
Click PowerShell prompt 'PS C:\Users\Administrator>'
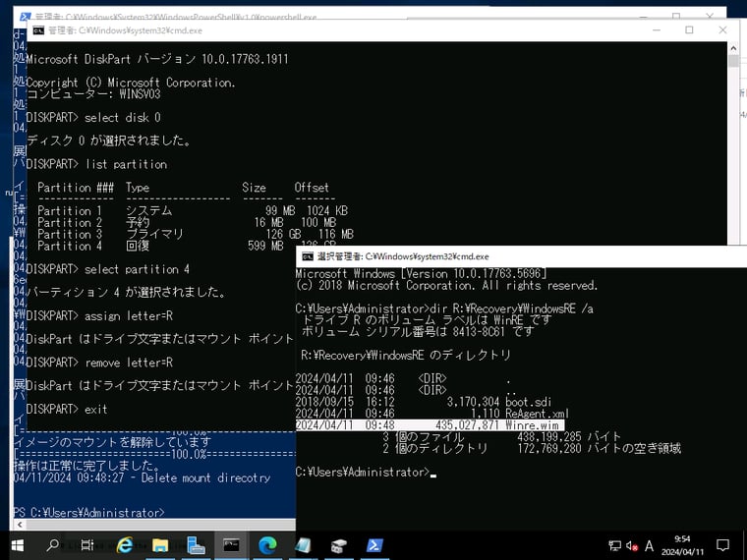tap(88, 513)
